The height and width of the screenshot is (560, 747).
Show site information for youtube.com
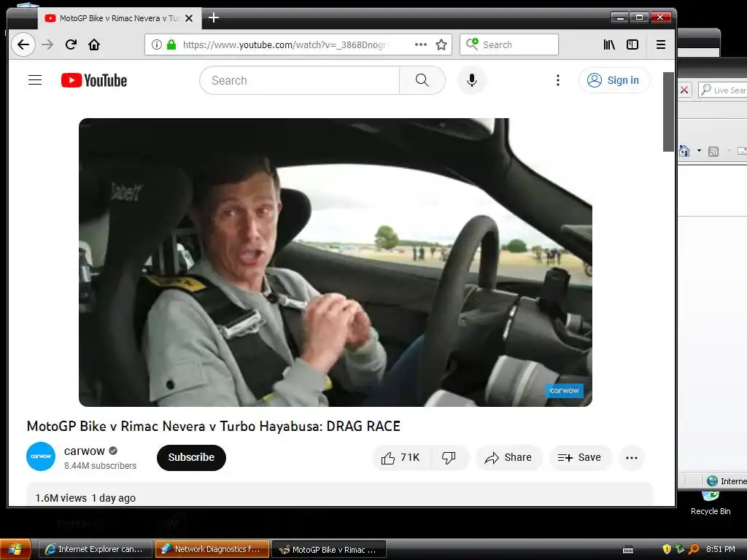tap(156, 44)
